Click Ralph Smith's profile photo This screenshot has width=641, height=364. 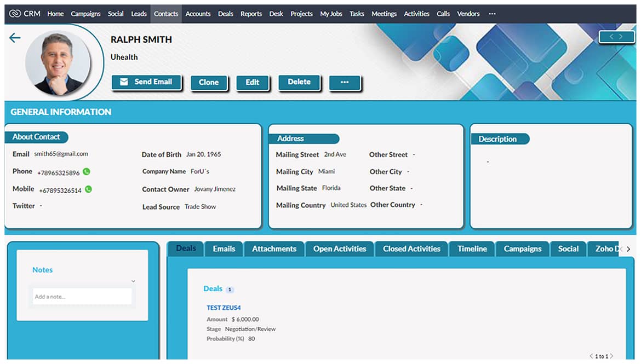pyautogui.click(x=58, y=63)
